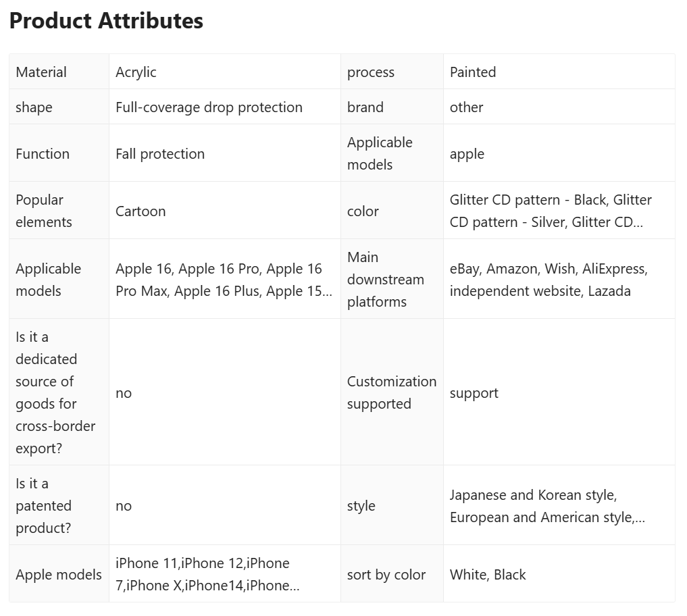Expand the truncated iPhone 11 models list
Image resolution: width=687 pixels, height=616 pixels.
pyautogui.click(x=207, y=574)
